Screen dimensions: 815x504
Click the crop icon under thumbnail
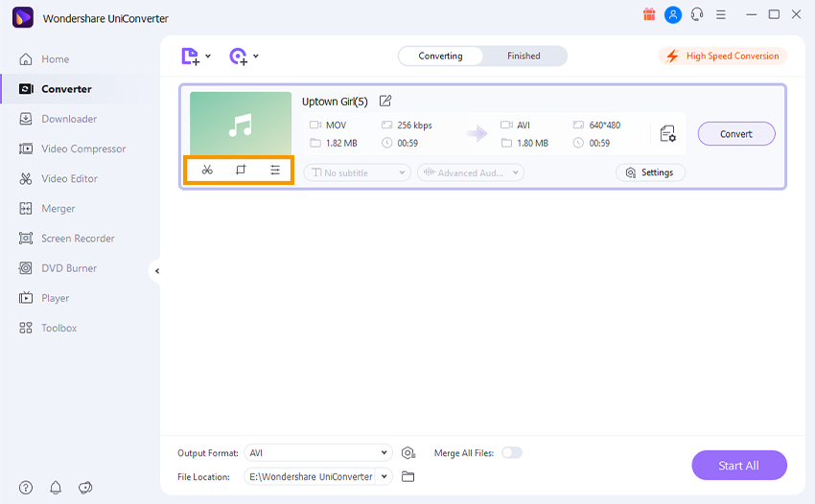click(241, 170)
